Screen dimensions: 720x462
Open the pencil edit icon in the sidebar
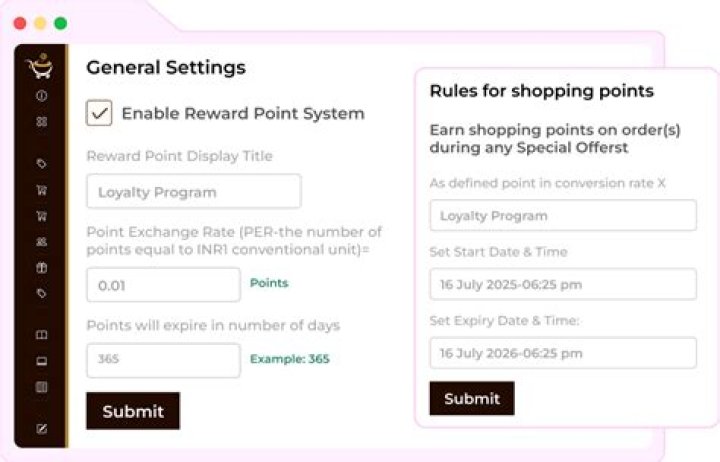pos(41,429)
